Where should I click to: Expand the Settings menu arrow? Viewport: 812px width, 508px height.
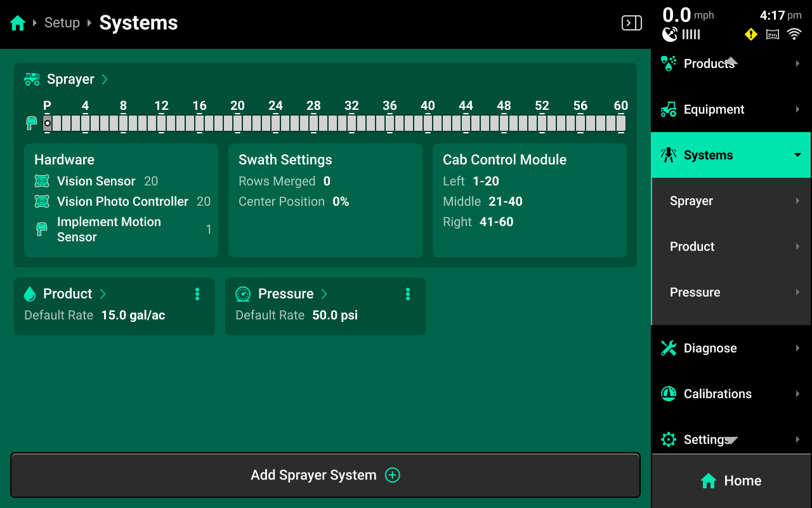click(797, 439)
